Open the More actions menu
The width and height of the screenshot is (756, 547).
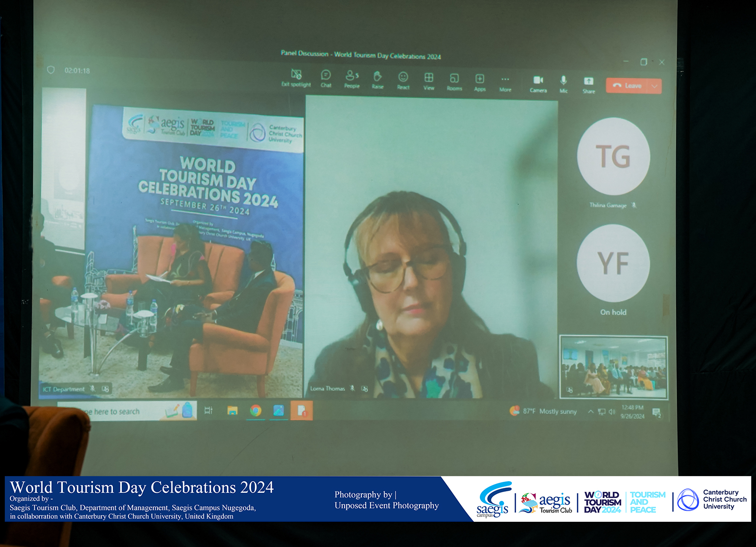(x=505, y=83)
